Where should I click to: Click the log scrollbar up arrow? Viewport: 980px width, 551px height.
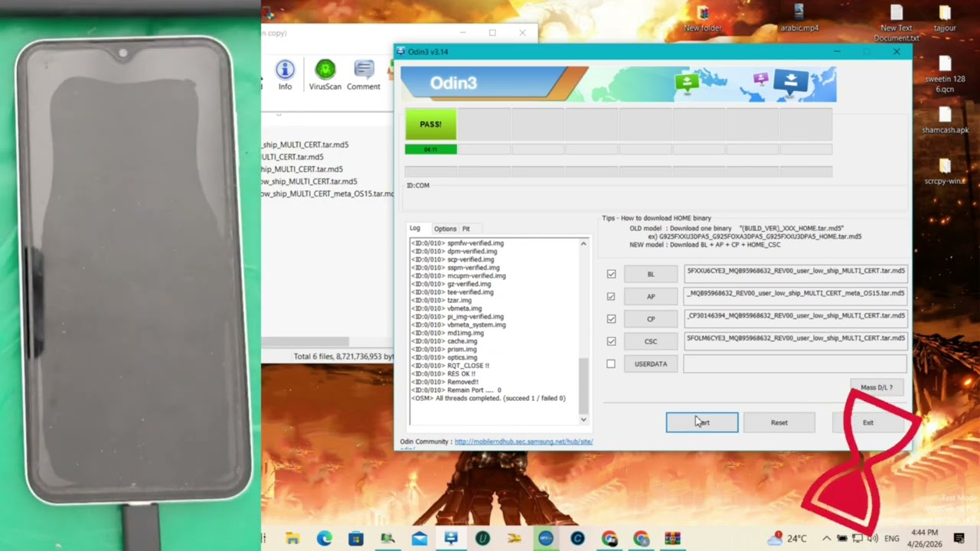coord(583,243)
